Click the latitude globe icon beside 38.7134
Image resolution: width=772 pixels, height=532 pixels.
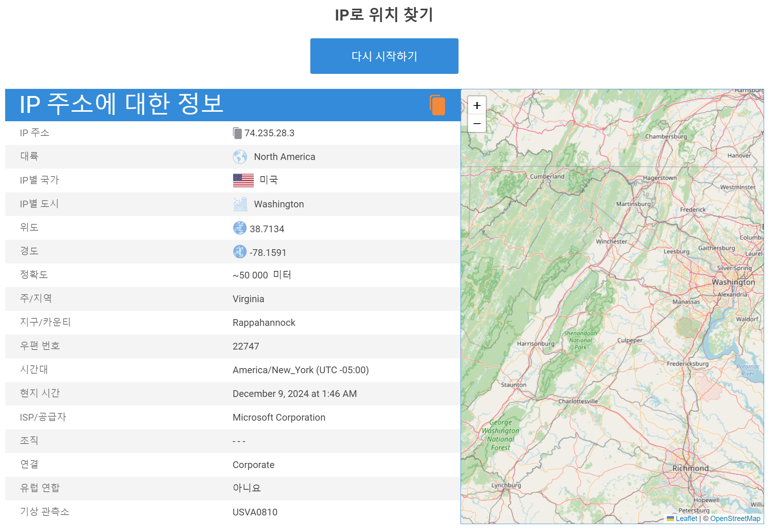coord(240,228)
